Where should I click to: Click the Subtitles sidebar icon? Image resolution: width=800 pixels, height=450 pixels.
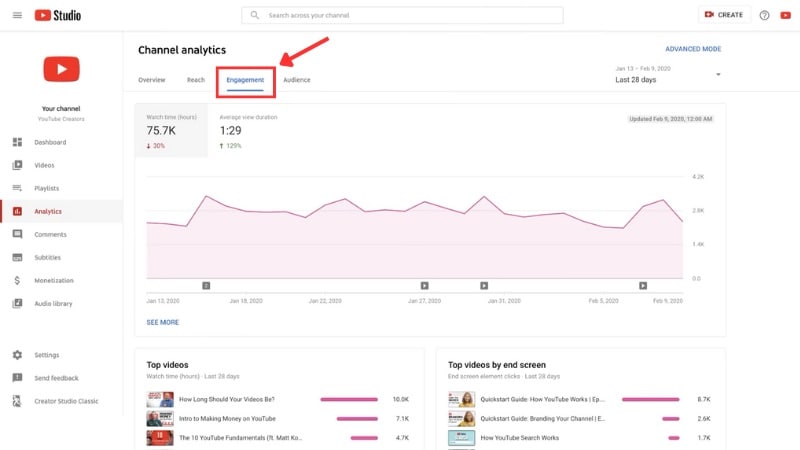pos(17,257)
